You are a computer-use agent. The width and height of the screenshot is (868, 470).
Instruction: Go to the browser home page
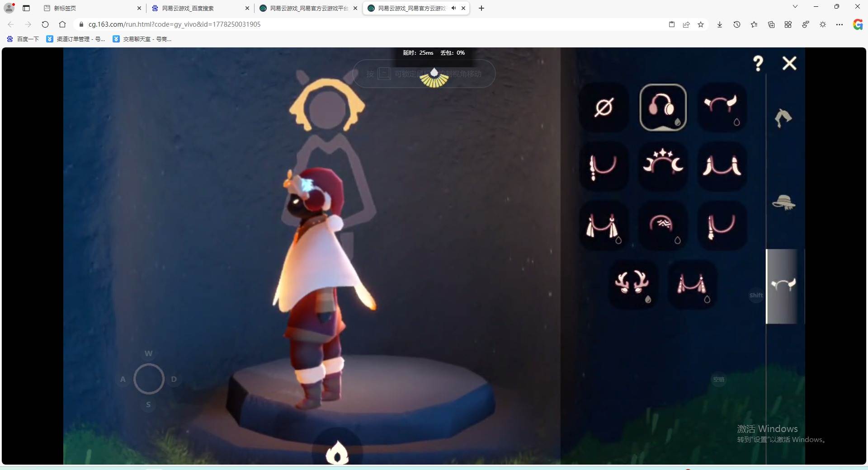pyautogui.click(x=62, y=24)
